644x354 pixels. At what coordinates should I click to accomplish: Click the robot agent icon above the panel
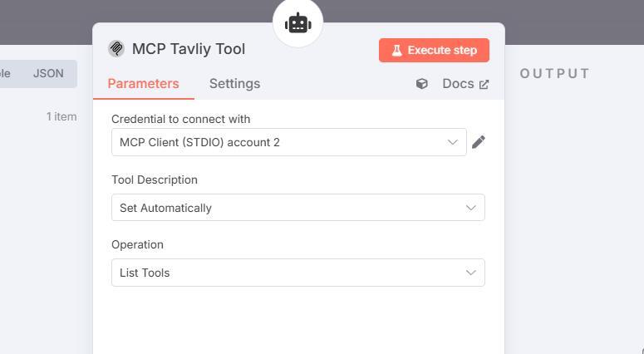click(x=297, y=23)
